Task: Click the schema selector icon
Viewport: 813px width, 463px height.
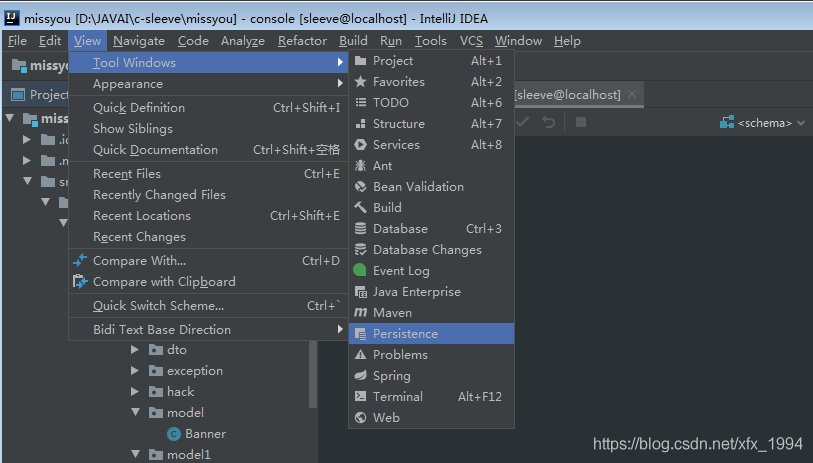Action: (x=727, y=122)
